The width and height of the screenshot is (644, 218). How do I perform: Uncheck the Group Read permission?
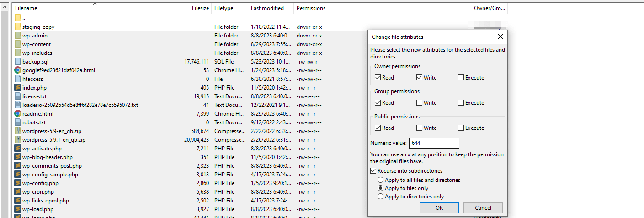pos(378,103)
